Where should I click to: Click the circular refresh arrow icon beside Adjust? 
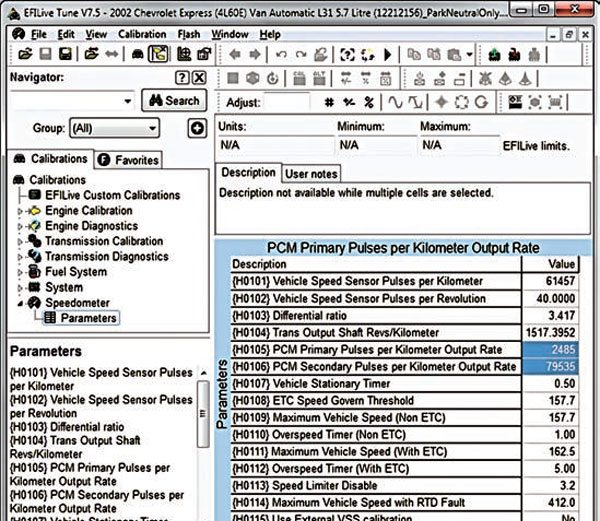pos(481,103)
